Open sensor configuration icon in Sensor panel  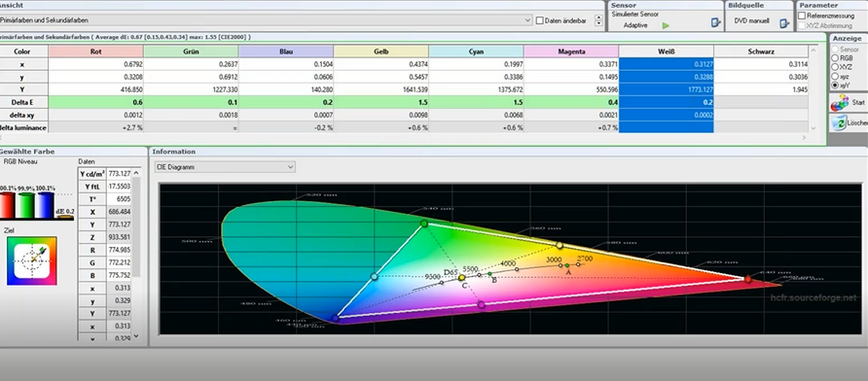click(715, 22)
